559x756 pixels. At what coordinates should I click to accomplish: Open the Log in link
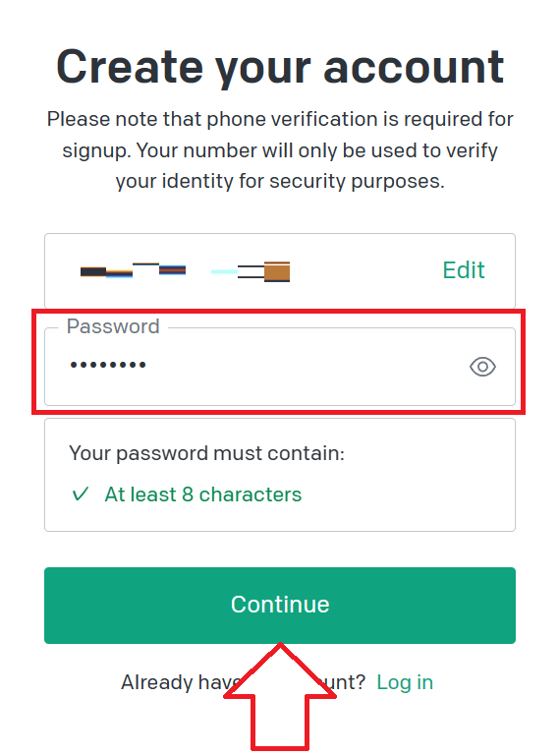tap(405, 682)
